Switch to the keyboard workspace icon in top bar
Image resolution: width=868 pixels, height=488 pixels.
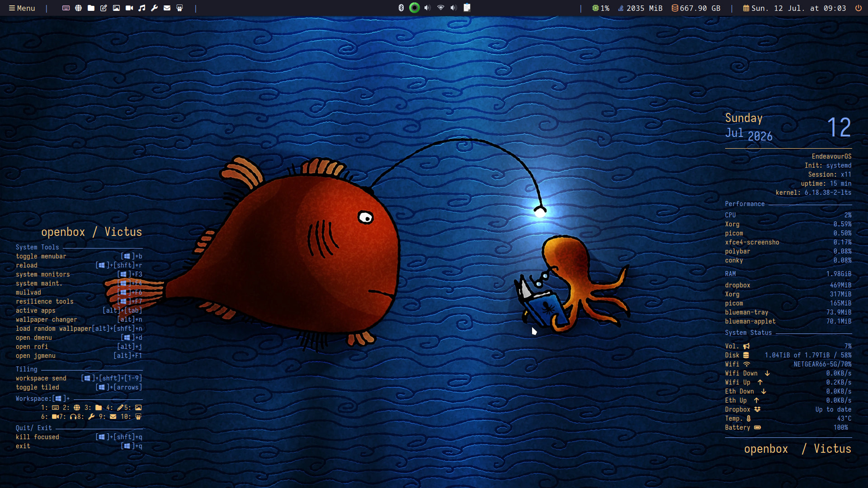tap(66, 8)
